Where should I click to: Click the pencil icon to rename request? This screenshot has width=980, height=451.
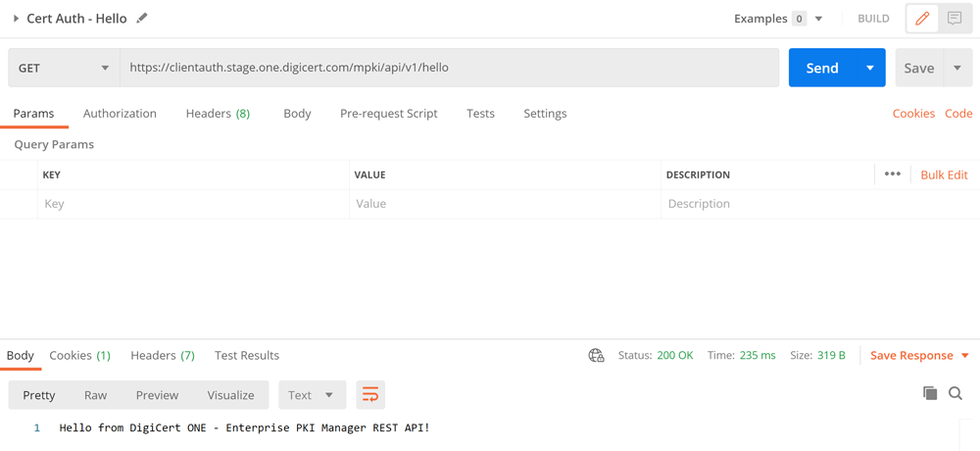[142, 19]
